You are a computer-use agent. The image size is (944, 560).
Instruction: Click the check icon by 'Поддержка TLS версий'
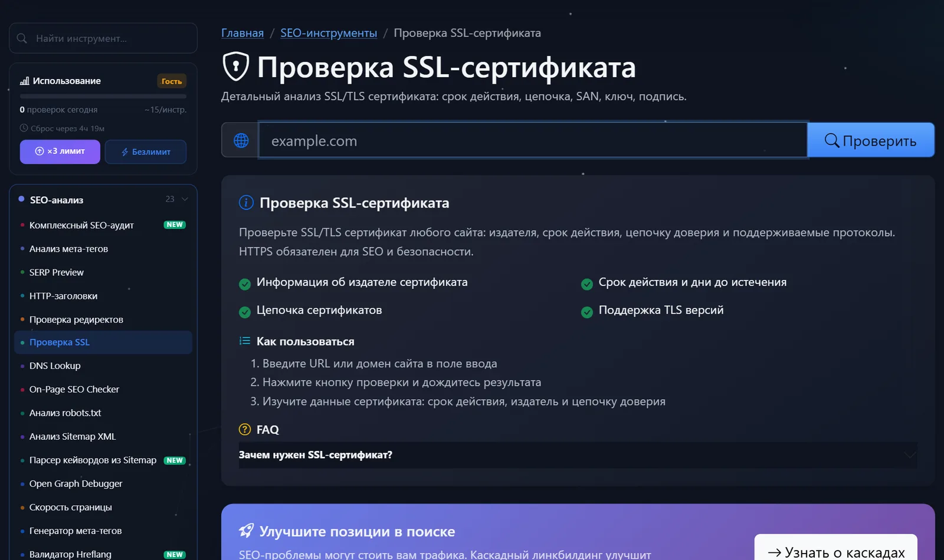[x=587, y=312]
